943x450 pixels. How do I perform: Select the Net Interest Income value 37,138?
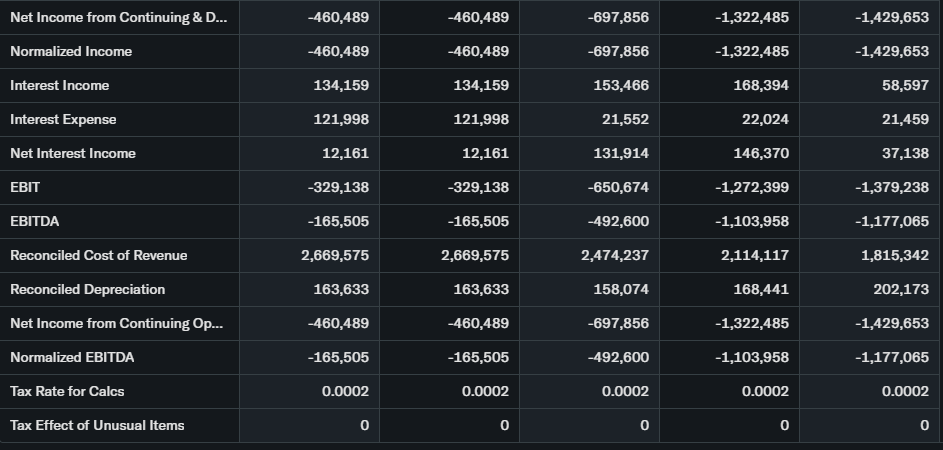pyautogui.click(x=908, y=153)
